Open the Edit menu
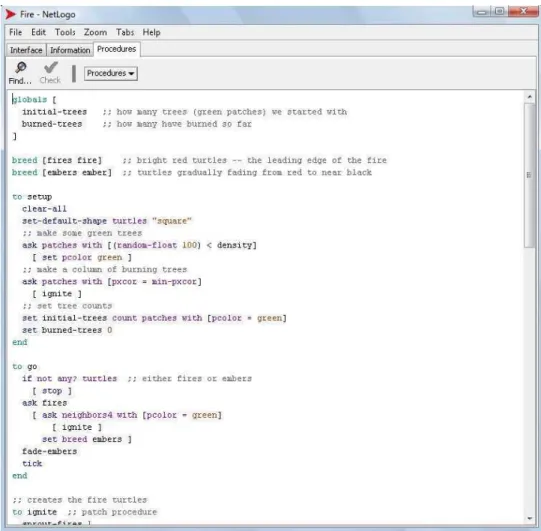The width and height of the screenshot is (541, 531). (x=38, y=32)
